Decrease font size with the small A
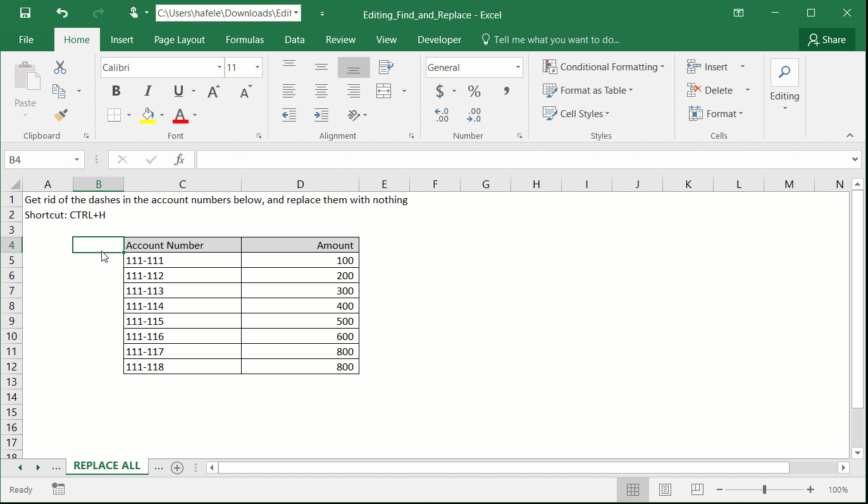The height and width of the screenshot is (504, 868). pyautogui.click(x=245, y=91)
